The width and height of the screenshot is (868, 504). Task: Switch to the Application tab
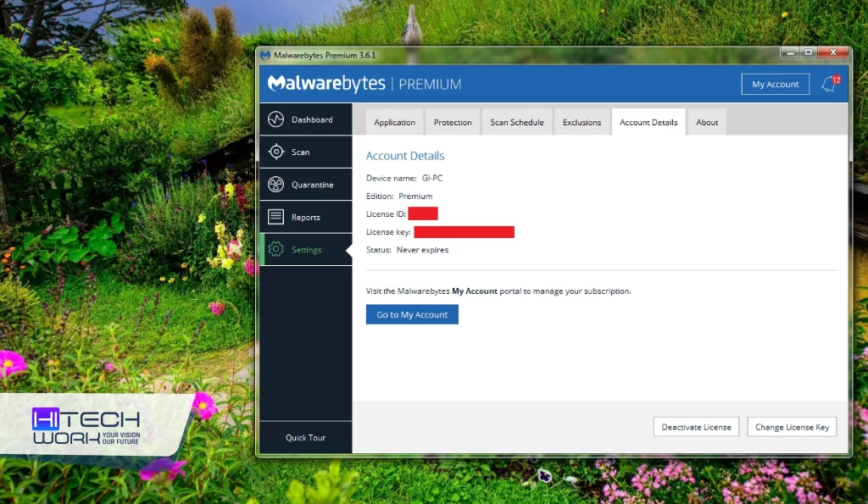pos(395,122)
